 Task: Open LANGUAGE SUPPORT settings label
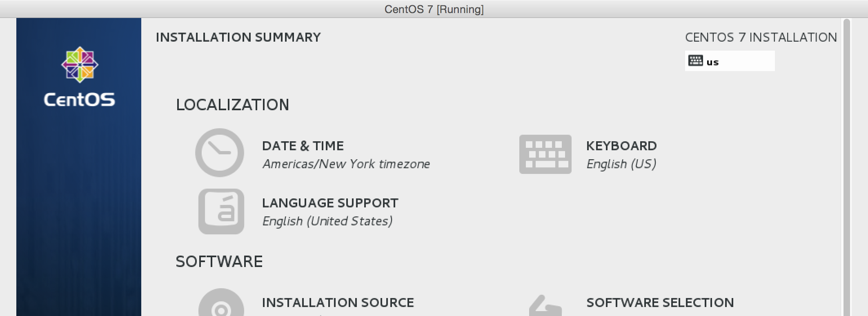pyautogui.click(x=330, y=203)
